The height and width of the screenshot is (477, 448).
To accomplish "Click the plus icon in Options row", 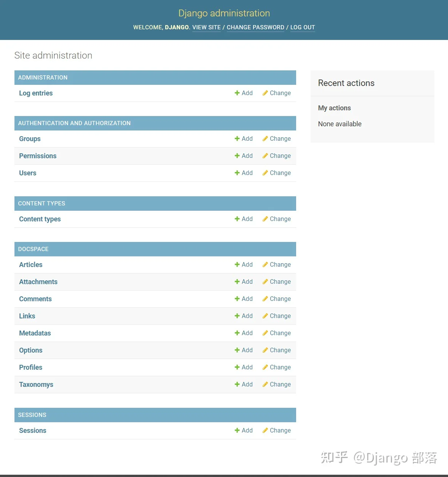I will (237, 350).
